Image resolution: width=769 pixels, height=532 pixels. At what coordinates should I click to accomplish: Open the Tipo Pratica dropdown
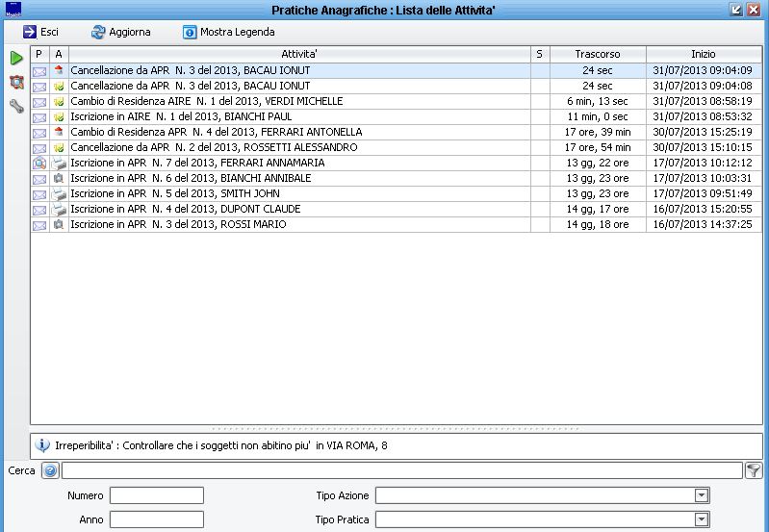click(x=702, y=519)
